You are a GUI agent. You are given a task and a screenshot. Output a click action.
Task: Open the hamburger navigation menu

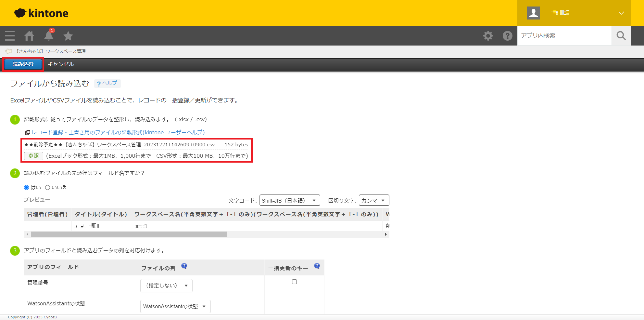click(10, 36)
